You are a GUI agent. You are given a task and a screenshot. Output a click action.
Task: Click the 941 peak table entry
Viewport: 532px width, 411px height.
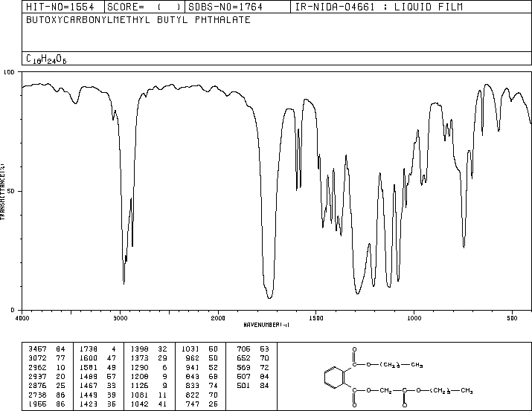pyautogui.click(x=202, y=367)
